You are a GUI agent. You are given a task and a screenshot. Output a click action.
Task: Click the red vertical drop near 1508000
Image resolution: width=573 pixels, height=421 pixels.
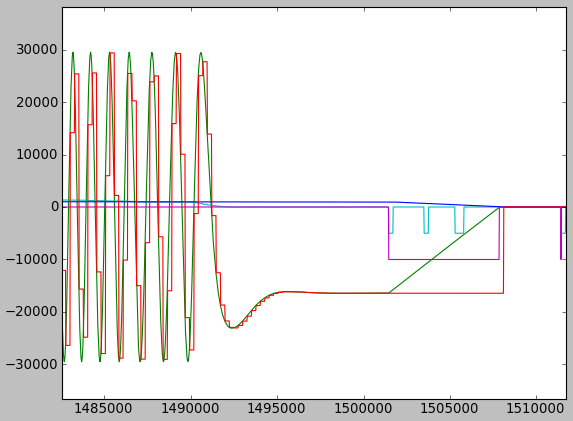(x=503, y=250)
